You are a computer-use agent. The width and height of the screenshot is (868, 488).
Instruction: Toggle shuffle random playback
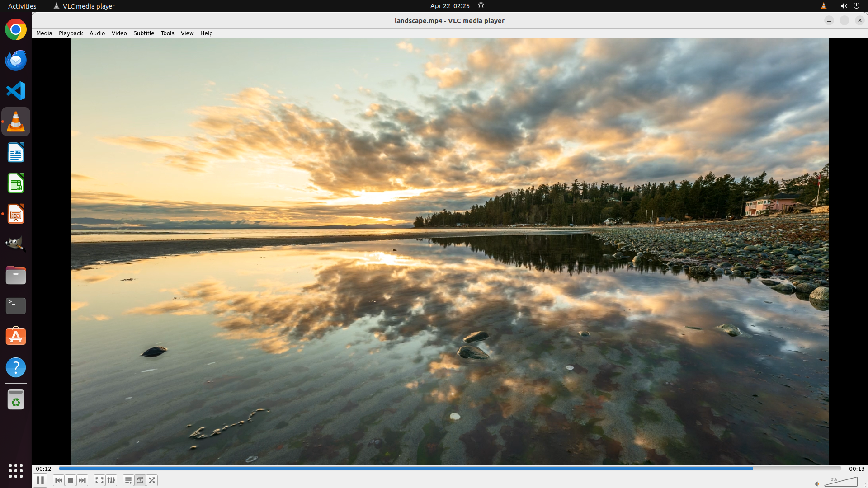[152, 480]
